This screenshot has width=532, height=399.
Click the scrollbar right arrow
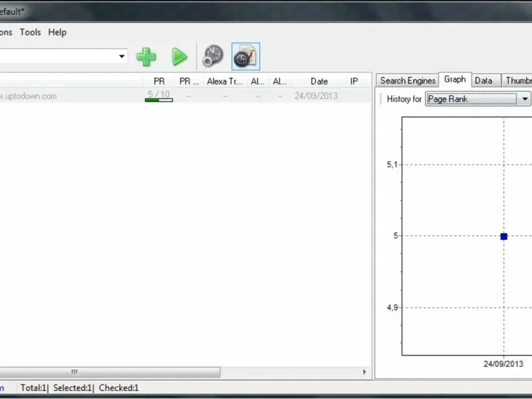click(x=364, y=372)
